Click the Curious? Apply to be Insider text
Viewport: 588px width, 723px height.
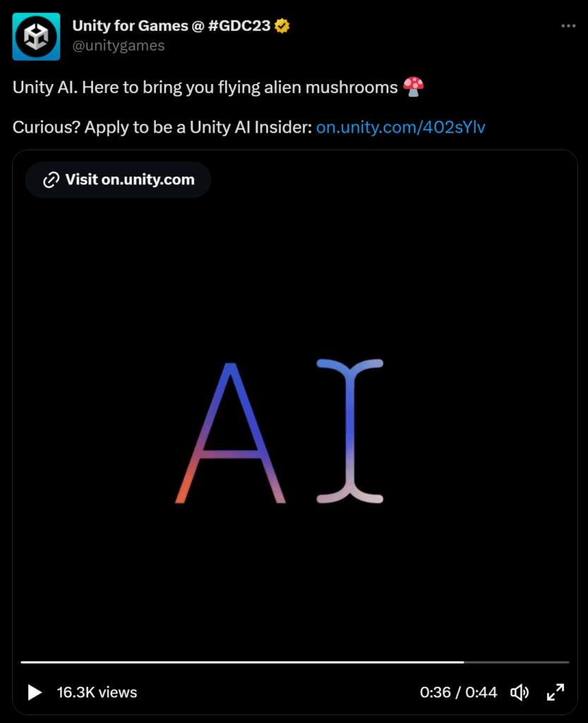tap(162, 127)
